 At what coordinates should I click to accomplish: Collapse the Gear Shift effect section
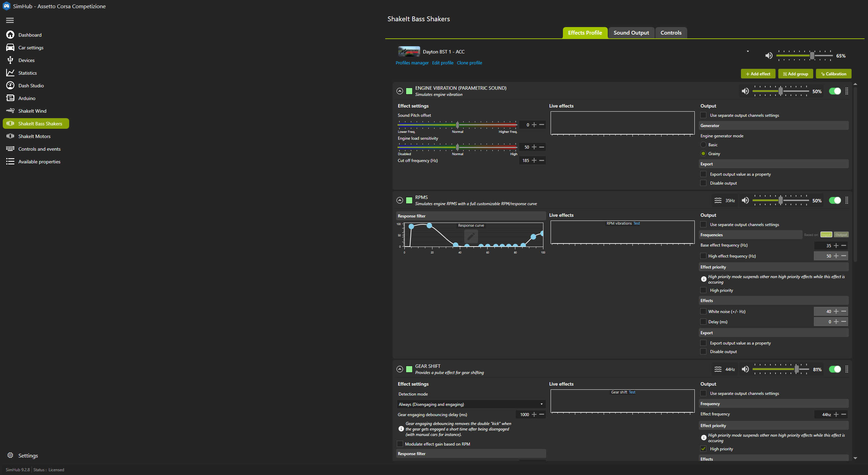[x=400, y=369]
